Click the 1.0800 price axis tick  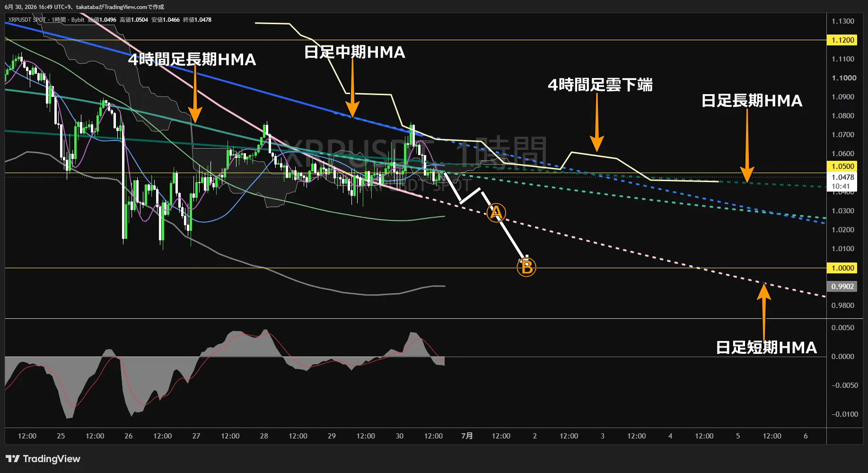tap(843, 116)
